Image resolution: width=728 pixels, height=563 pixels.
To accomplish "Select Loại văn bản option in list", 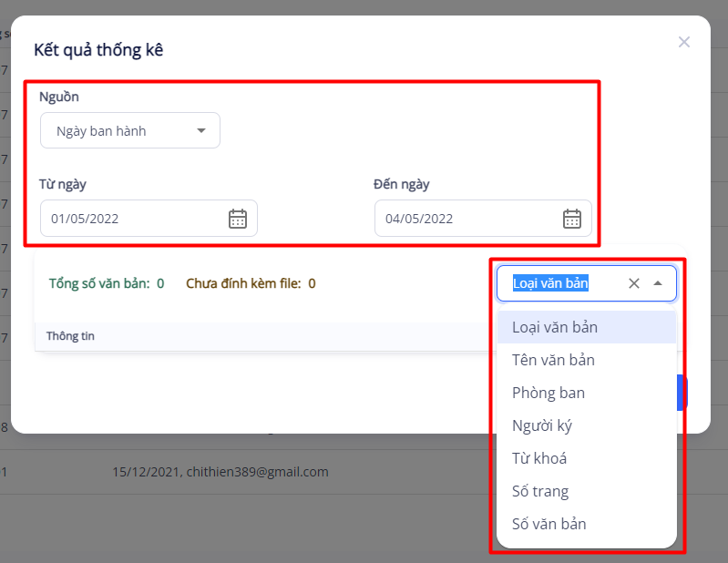I will point(555,327).
